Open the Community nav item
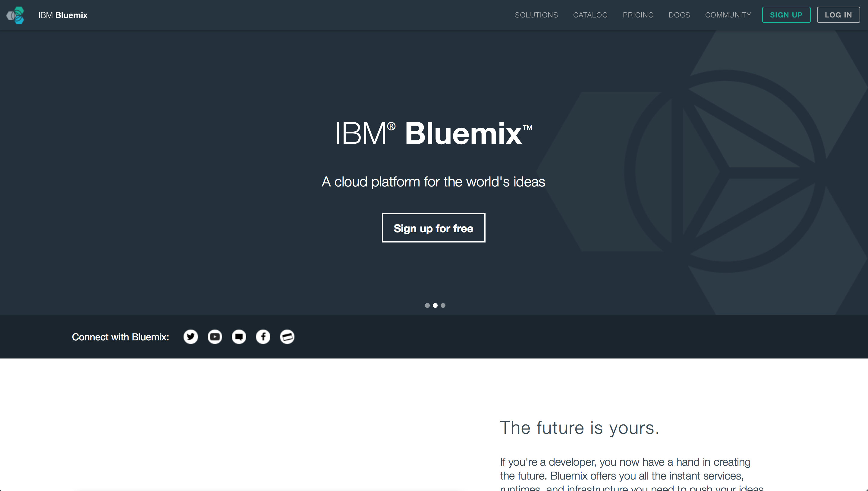The height and width of the screenshot is (491, 868). [728, 15]
